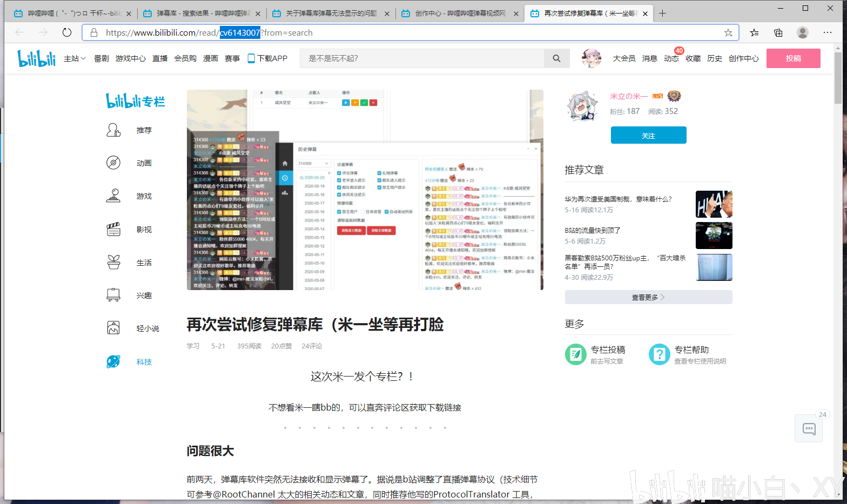Click the 学习 category tag
The height and width of the screenshot is (504, 847).
click(x=193, y=346)
